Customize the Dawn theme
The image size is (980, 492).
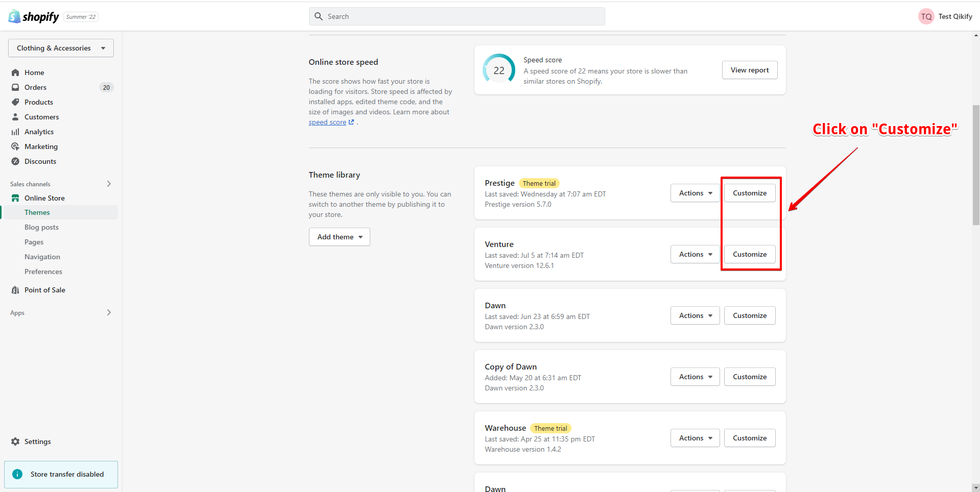[x=750, y=315]
